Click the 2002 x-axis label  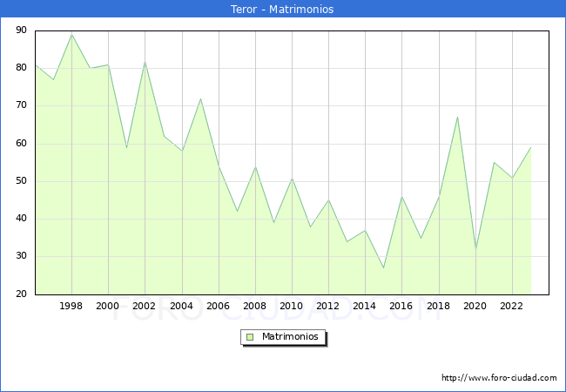(x=144, y=306)
